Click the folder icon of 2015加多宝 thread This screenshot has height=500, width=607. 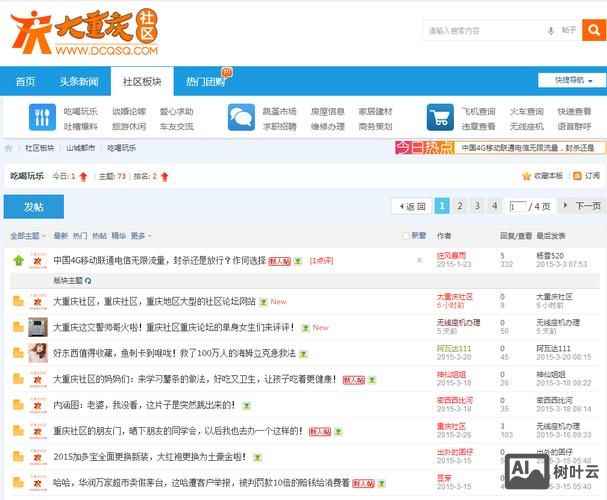click(18, 457)
